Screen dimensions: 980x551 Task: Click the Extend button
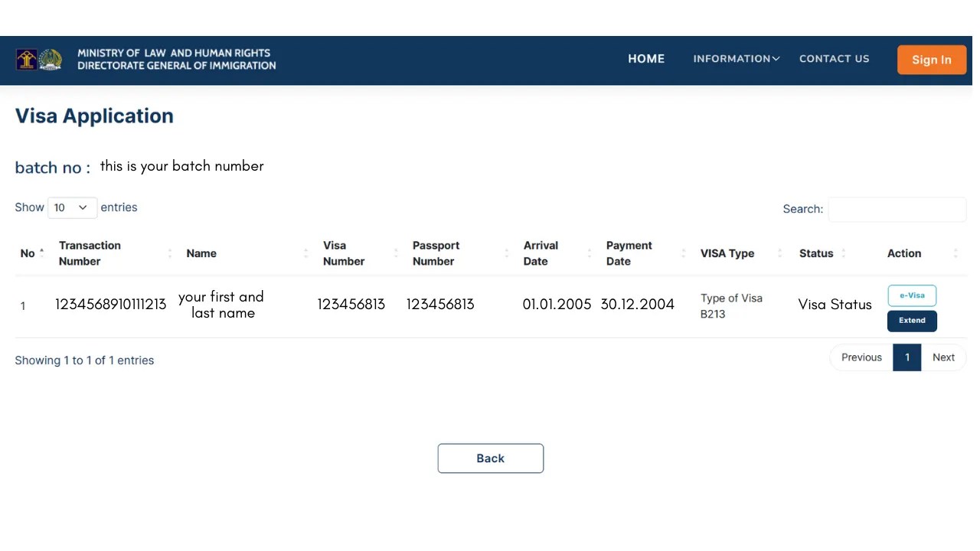click(x=912, y=321)
